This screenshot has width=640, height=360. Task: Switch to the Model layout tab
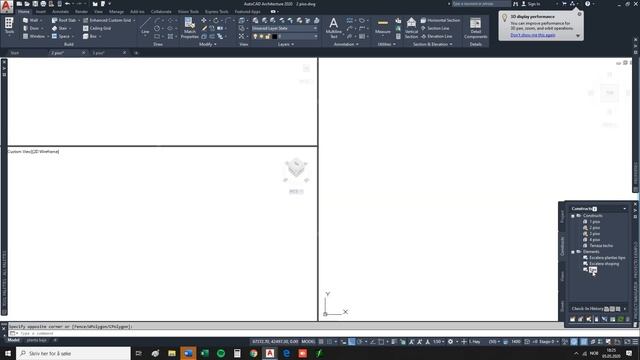(13, 340)
